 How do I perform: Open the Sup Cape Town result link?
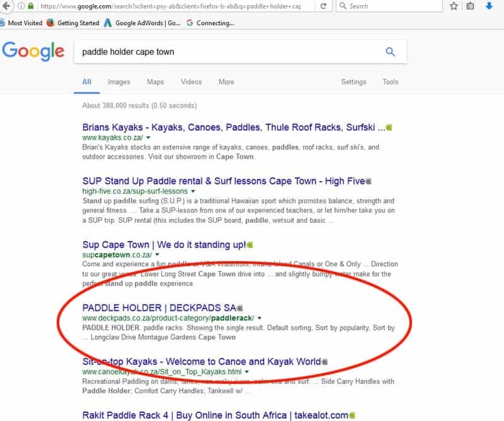164,245
